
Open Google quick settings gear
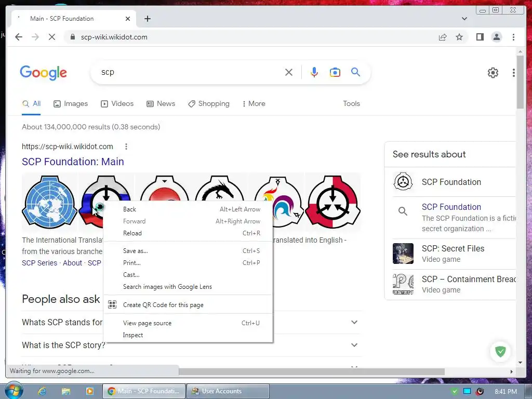(493, 73)
